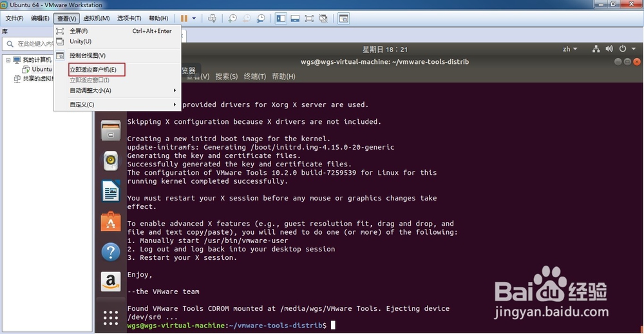
Task: Click the fullscreen icon beside 全屏(F)
Action: pyautogui.click(x=60, y=31)
